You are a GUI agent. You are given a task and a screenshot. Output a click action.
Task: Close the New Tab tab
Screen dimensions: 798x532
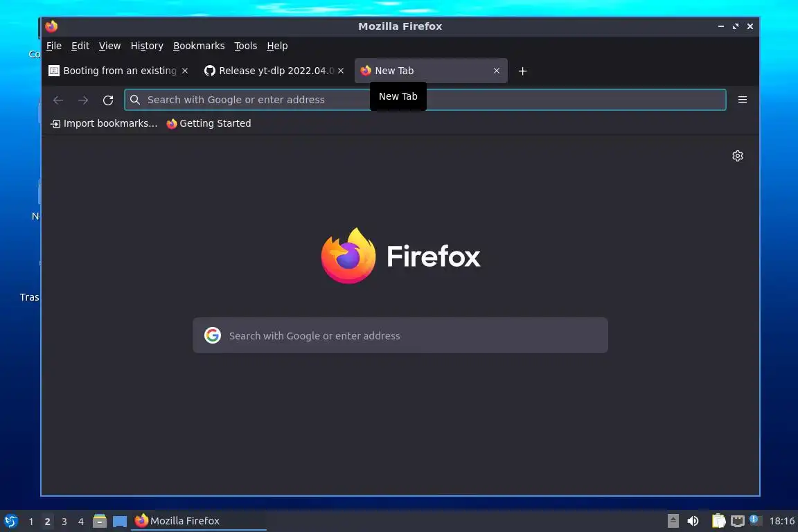(x=497, y=71)
